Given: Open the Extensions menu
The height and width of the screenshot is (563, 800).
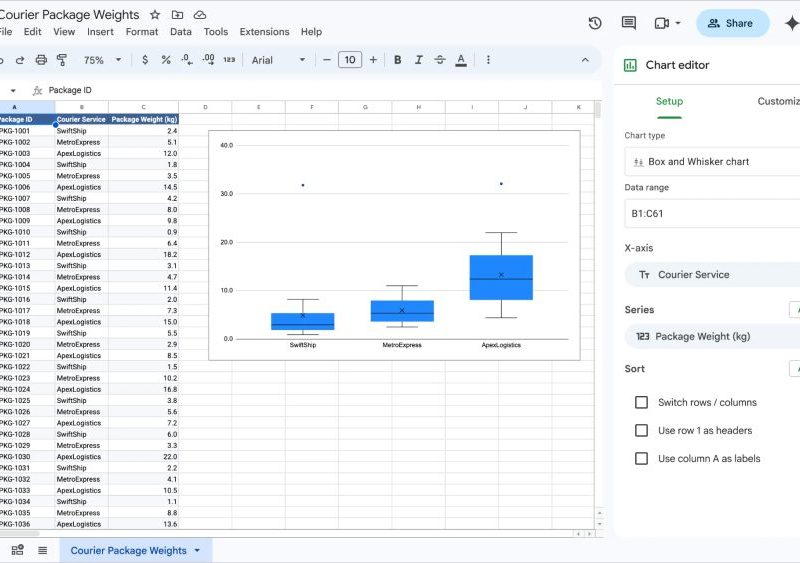Looking at the screenshot, I should tap(264, 32).
